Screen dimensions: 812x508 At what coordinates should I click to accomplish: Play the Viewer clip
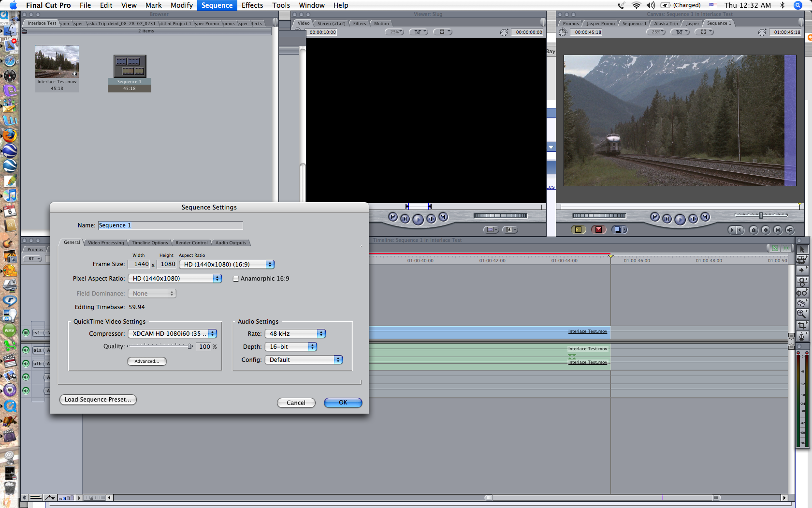click(x=418, y=220)
